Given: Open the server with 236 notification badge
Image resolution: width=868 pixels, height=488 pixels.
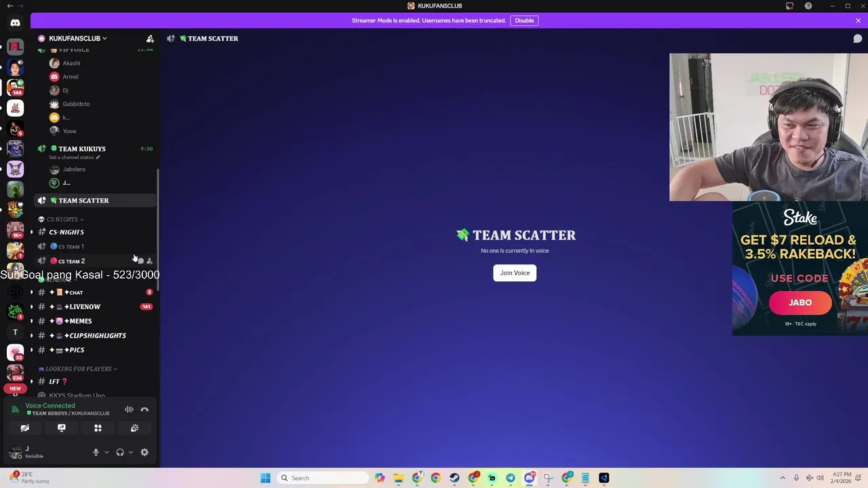Looking at the screenshot, I should [x=15, y=373].
